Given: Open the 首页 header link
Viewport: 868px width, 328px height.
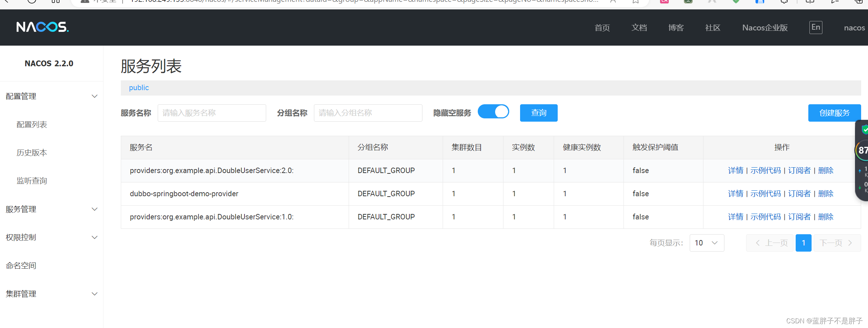Looking at the screenshot, I should [x=602, y=28].
